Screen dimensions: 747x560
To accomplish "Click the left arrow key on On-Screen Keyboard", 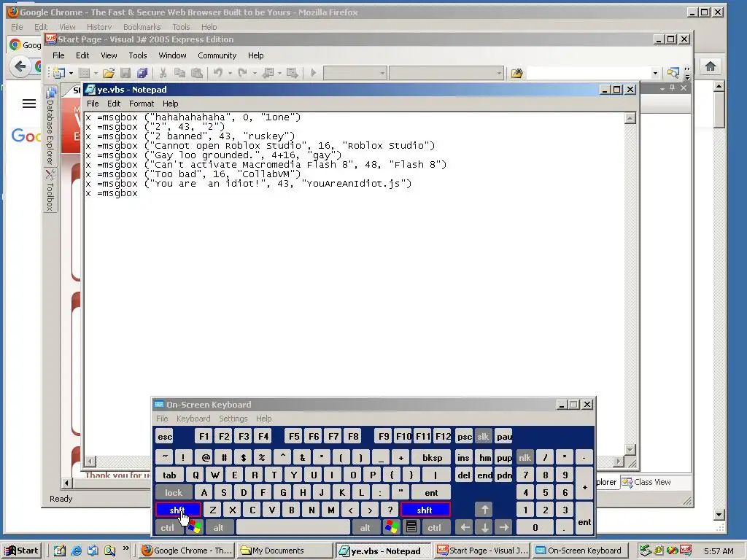I will pos(465,528).
